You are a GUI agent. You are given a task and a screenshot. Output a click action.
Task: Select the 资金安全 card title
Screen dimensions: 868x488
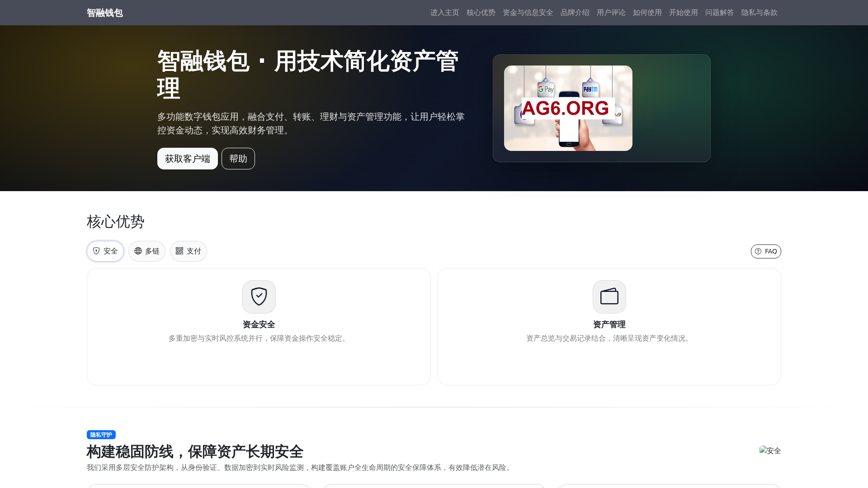259,324
